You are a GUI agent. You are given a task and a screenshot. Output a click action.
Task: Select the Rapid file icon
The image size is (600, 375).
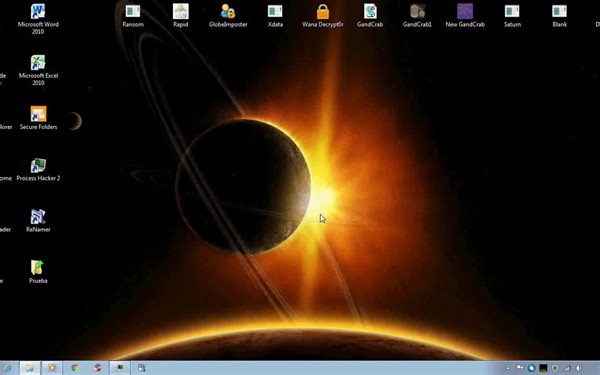click(181, 16)
